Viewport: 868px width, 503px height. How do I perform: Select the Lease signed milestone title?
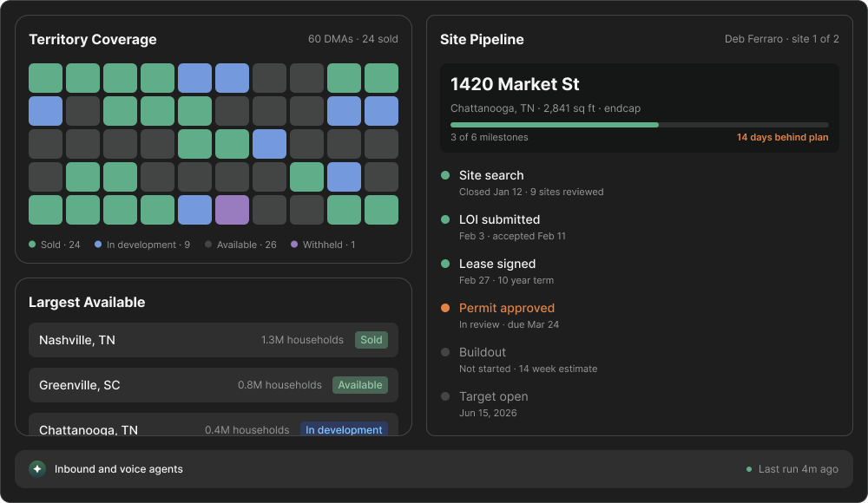(497, 264)
